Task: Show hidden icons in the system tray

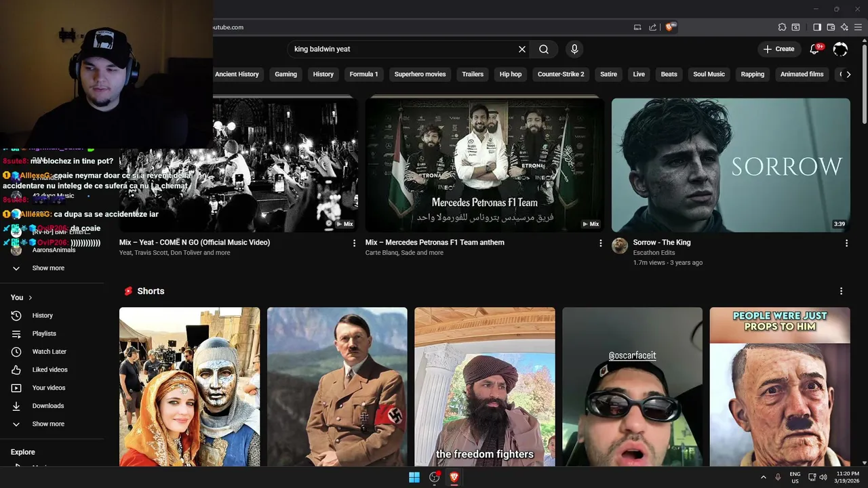Action: [x=763, y=477]
